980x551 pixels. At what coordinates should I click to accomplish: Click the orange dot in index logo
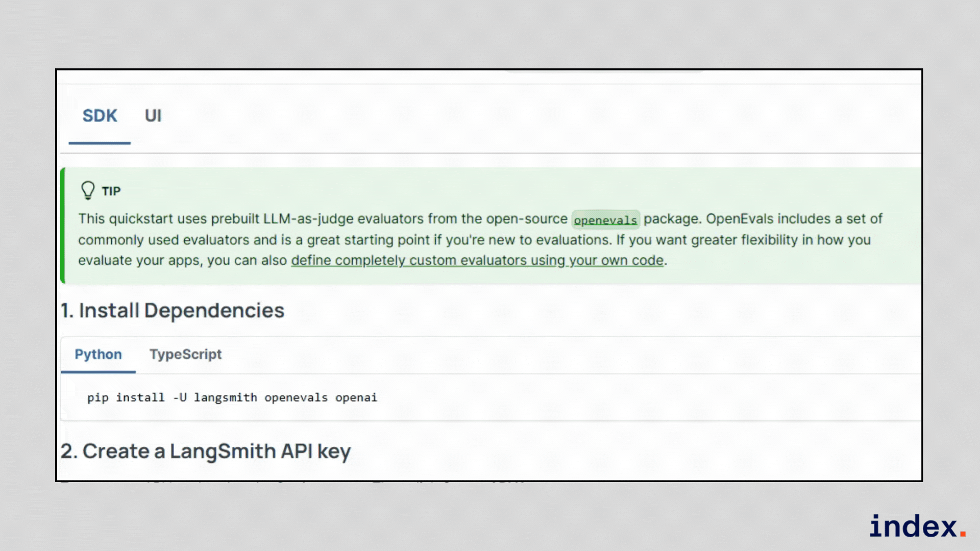tap(963, 533)
